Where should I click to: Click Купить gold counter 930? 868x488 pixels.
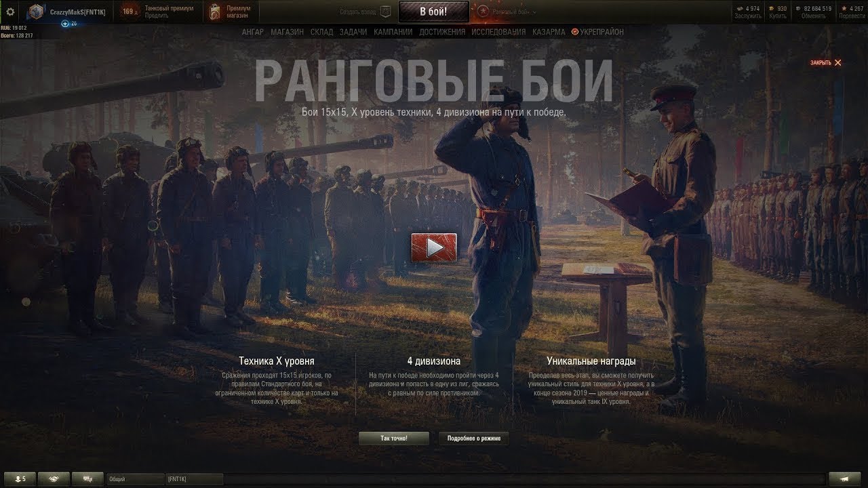point(778,12)
